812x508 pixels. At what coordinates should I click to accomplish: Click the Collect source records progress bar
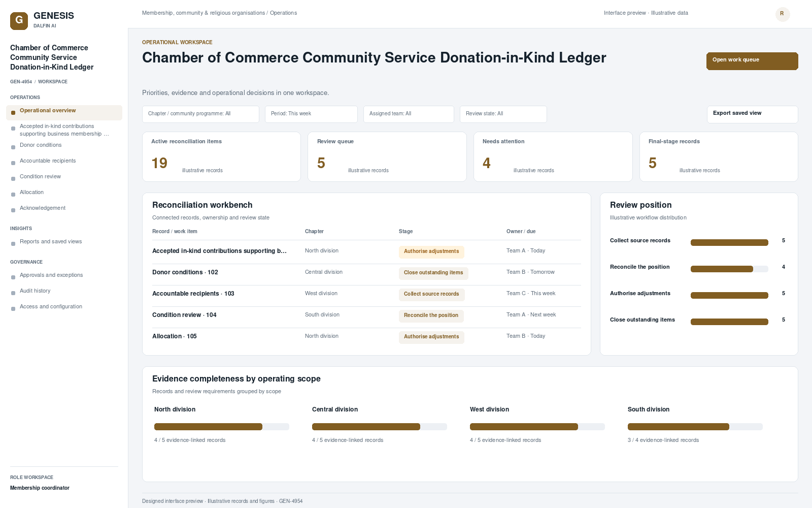click(729, 243)
